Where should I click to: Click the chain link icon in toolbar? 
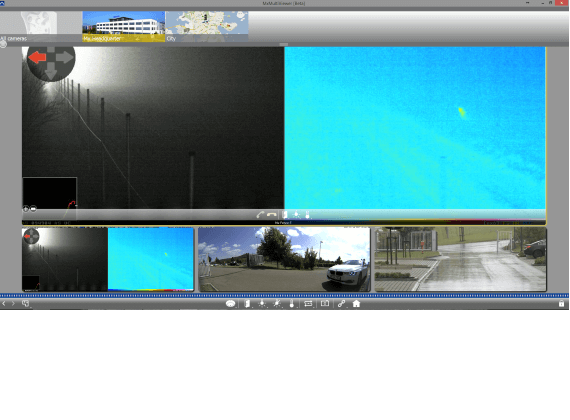341,304
